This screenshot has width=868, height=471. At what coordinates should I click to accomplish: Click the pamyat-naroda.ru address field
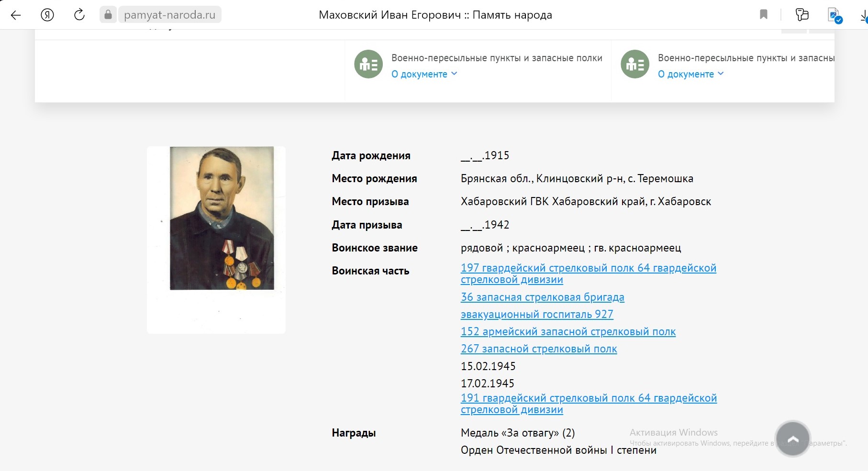click(169, 15)
